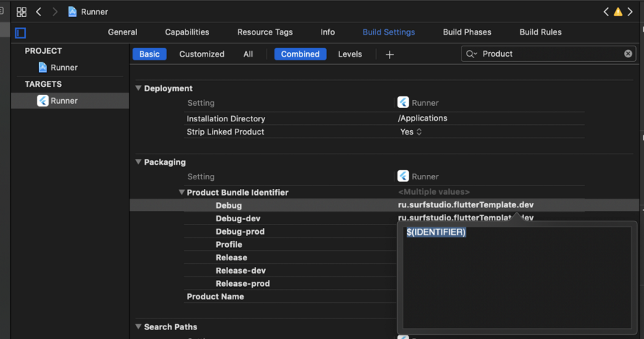This screenshot has height=339, width=644.
Task: Jump to the next issue arrow
Action: [631, 12]
